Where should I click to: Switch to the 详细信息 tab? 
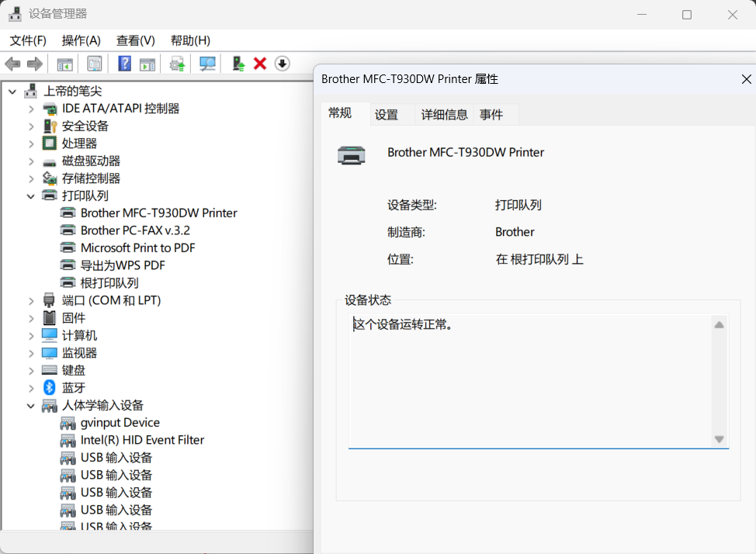[x=444, y=115]
